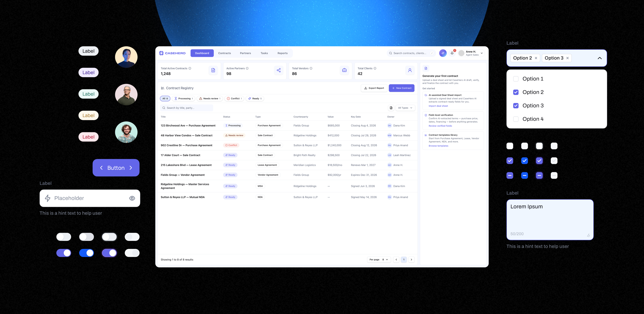Check Option 4 in the dropdown list
The width and height of the screenshot is (644, 314).
(516, 119)
